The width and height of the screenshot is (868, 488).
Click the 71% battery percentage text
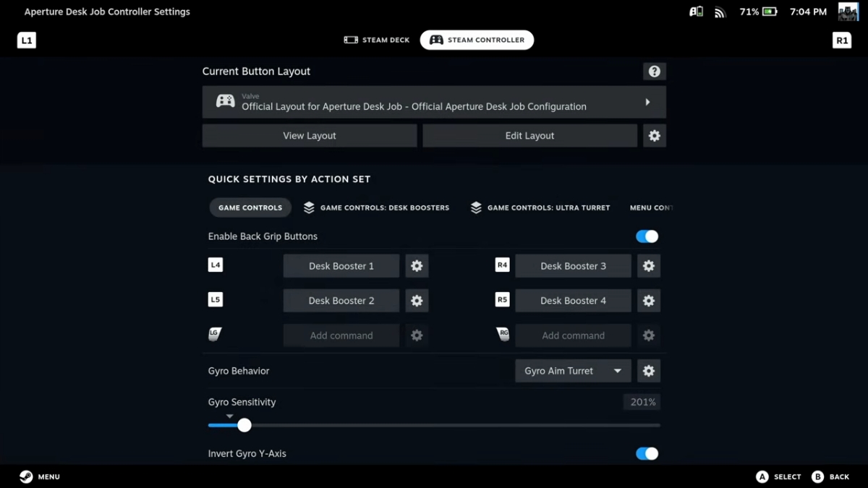(x=749, y=12)
